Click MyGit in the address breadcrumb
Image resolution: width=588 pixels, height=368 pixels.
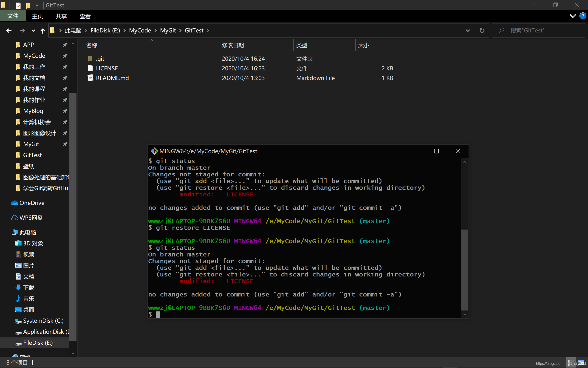click(168, 30)
